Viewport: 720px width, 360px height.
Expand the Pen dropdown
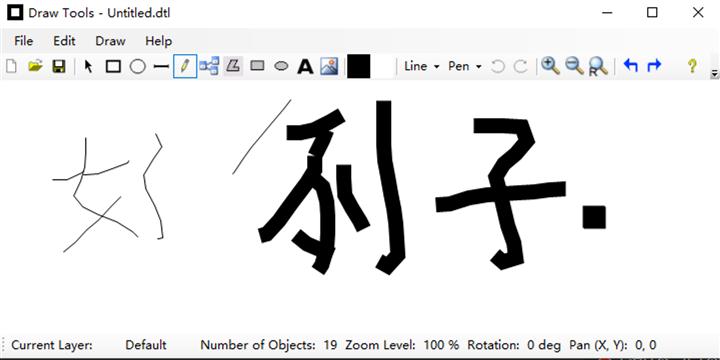[465, 67]
